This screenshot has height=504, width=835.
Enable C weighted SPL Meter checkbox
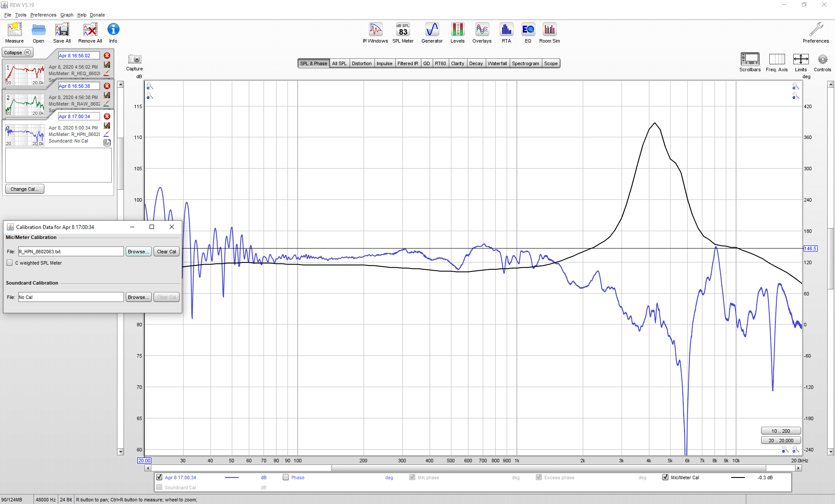[10, 263]
